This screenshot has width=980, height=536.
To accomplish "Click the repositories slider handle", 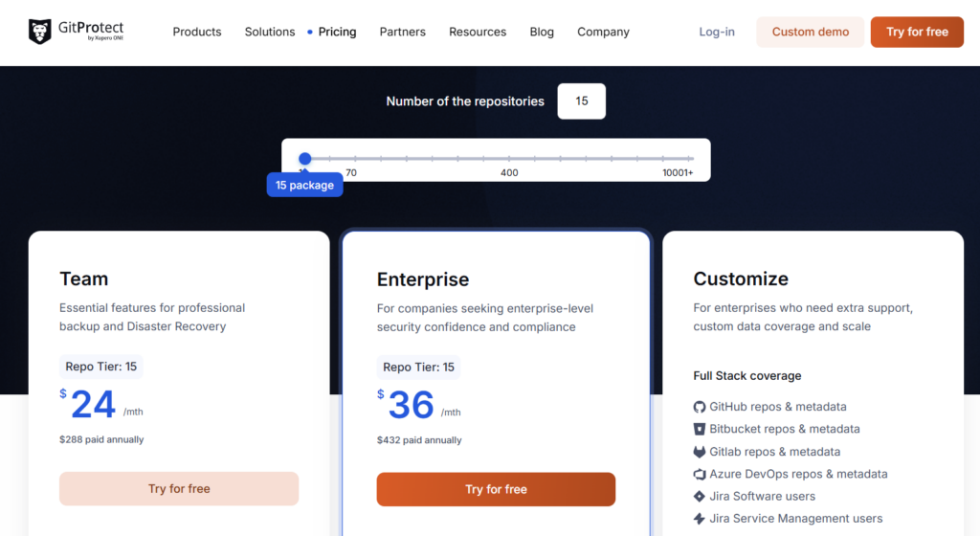I will [x=305, y=159].
